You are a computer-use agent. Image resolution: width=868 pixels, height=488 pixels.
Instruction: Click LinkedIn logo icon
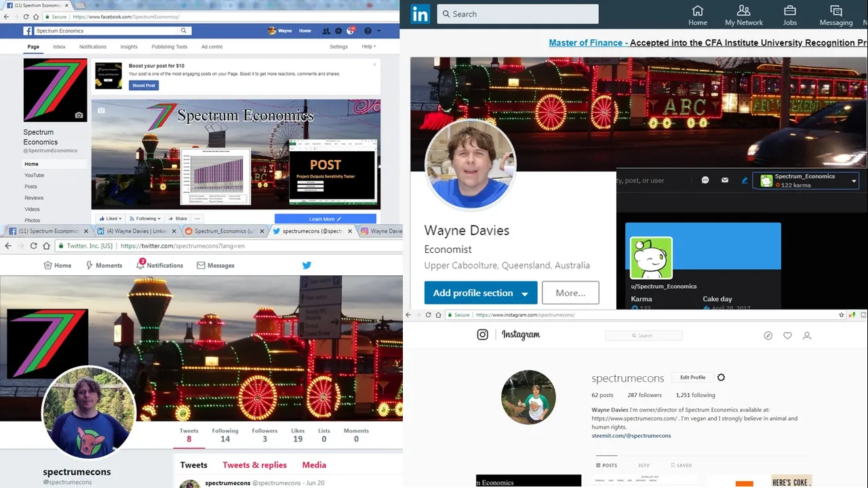420,14
